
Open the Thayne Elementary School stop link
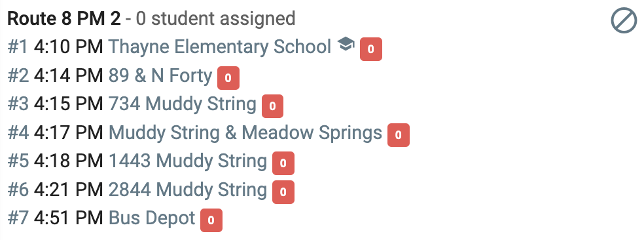coord(220,47)
